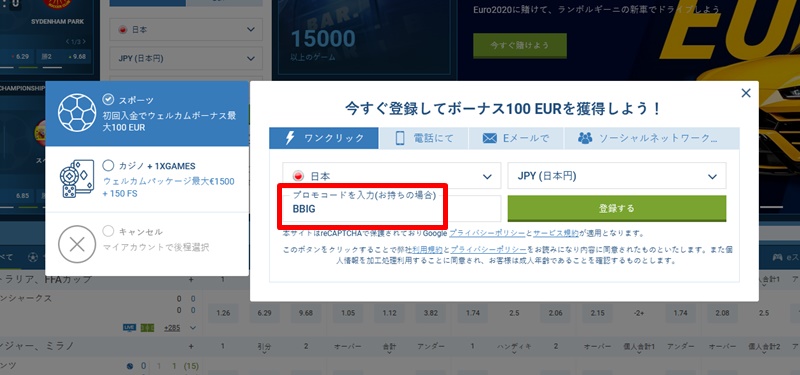Viewport: 800px width, 375px height.
Task: Select the キャンセル bonus radio option
Action: (108, 231)
